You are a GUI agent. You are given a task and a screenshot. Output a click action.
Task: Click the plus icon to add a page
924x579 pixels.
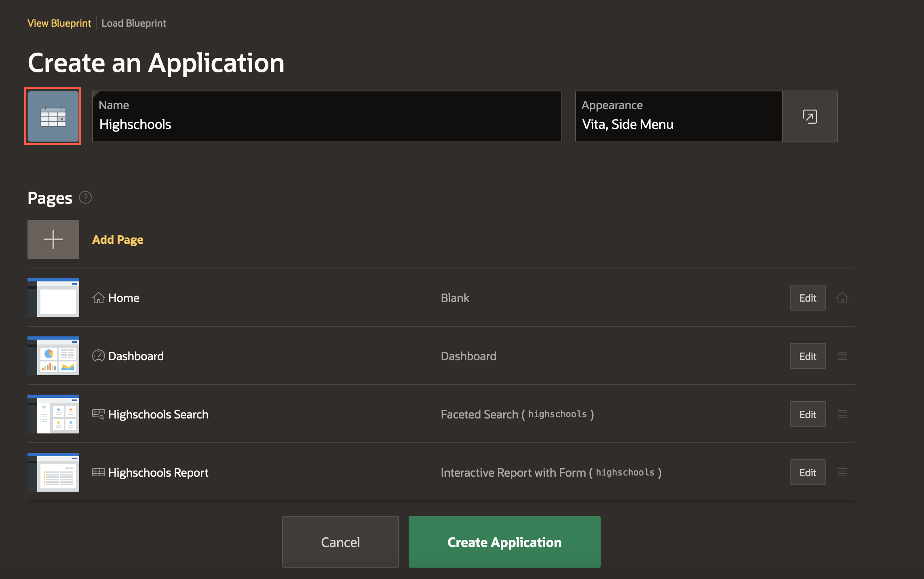click(53, 239)
